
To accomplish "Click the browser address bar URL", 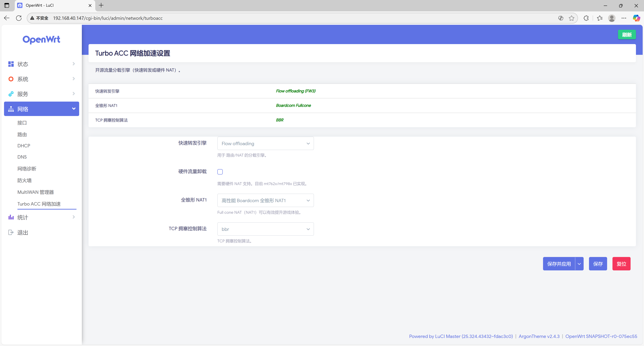I will (108, 18).
